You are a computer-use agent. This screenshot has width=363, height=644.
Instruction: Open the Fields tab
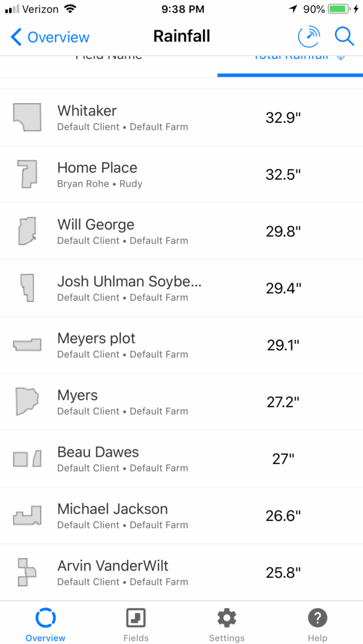(136, 624)
